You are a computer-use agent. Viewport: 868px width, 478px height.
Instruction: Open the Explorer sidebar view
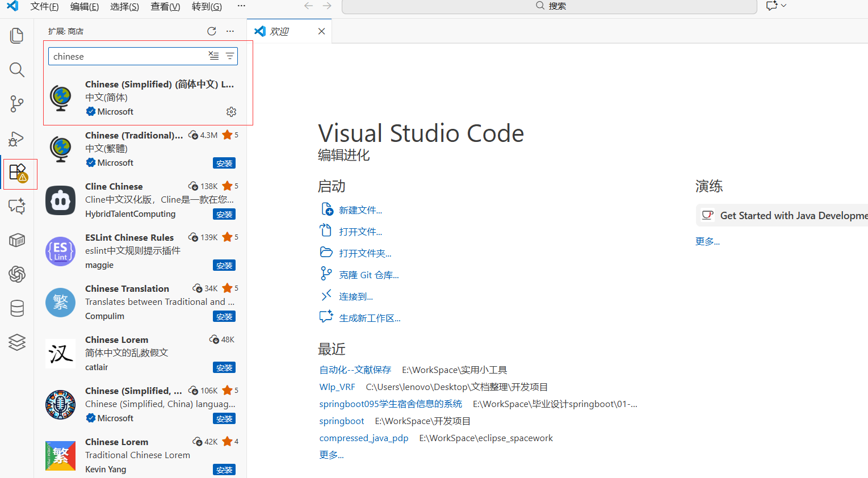click(x=16, y=35)
